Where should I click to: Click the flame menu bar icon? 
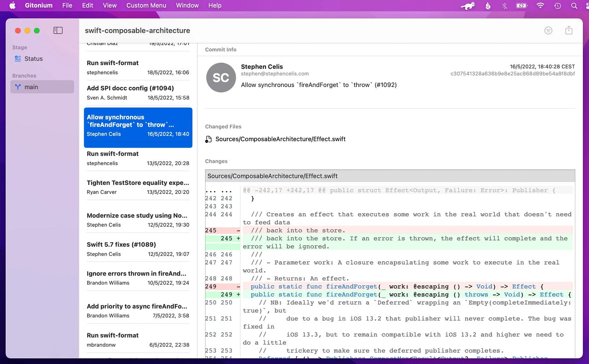pos(488,6)
